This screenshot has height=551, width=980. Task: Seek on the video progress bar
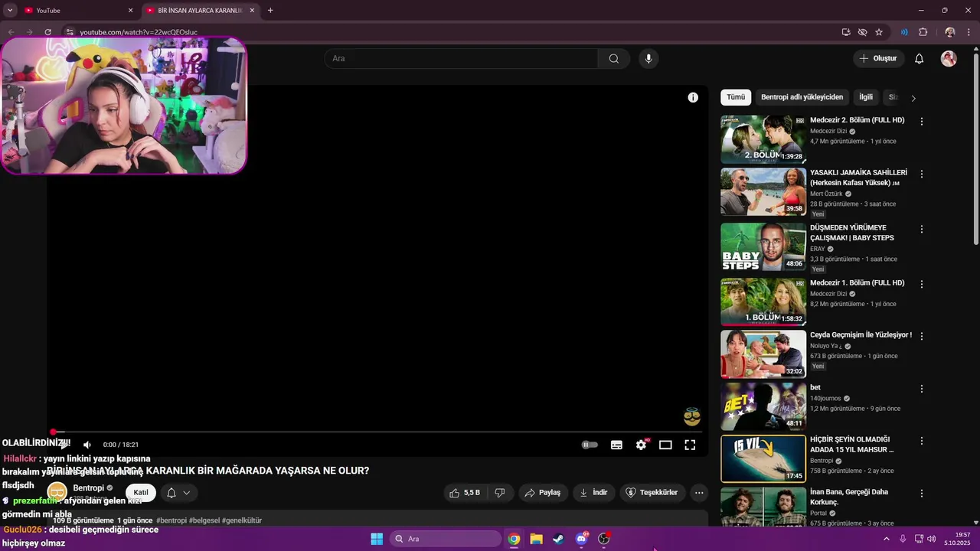377,432
